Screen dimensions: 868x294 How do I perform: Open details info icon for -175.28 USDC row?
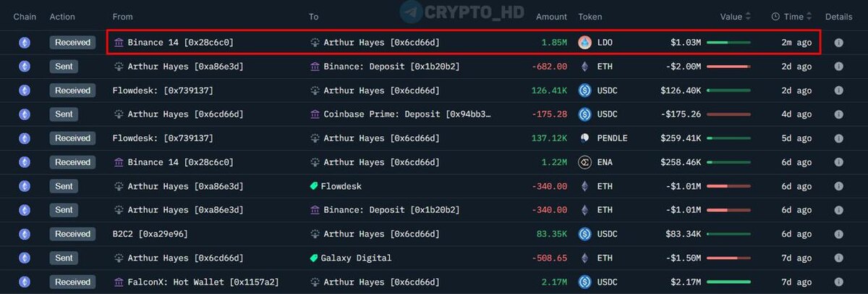point(838,114)
